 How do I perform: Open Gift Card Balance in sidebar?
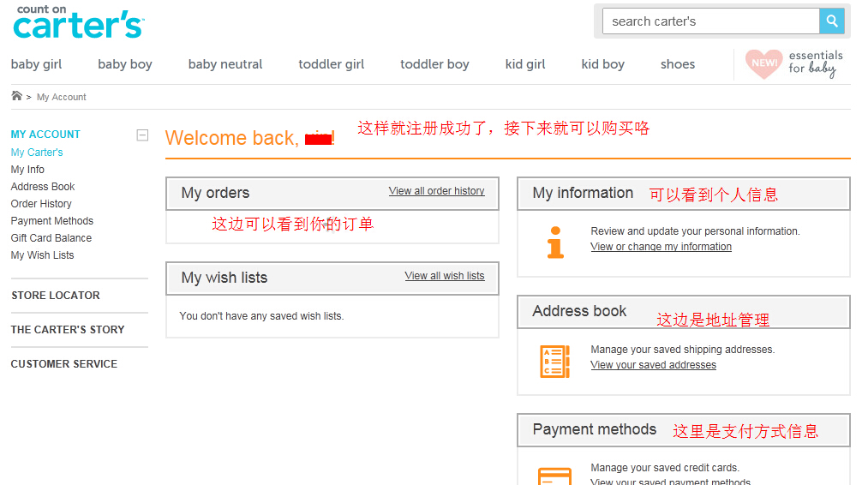coord(51,238)
